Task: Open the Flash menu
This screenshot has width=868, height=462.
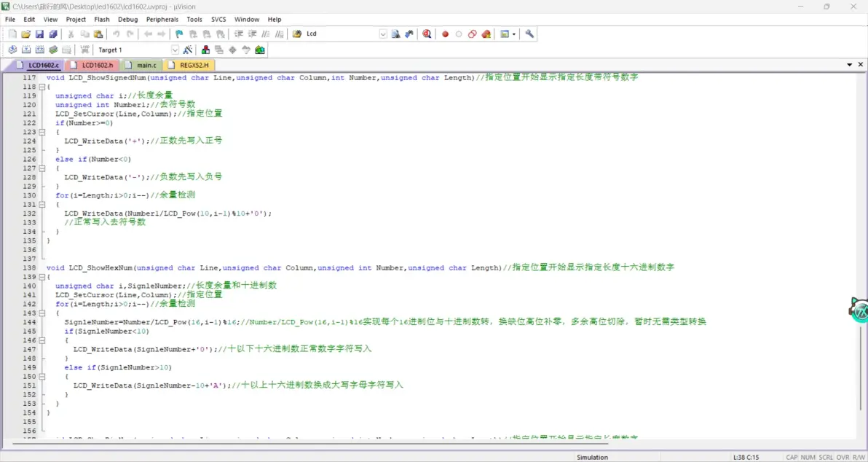Action: pos(102,20)
